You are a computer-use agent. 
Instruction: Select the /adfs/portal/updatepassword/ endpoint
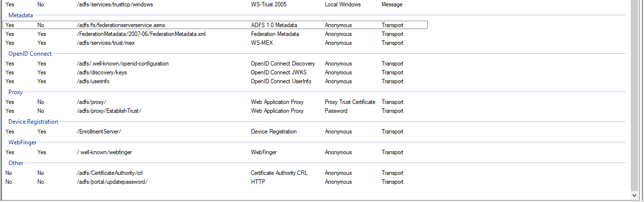click(x=112, y=182)
